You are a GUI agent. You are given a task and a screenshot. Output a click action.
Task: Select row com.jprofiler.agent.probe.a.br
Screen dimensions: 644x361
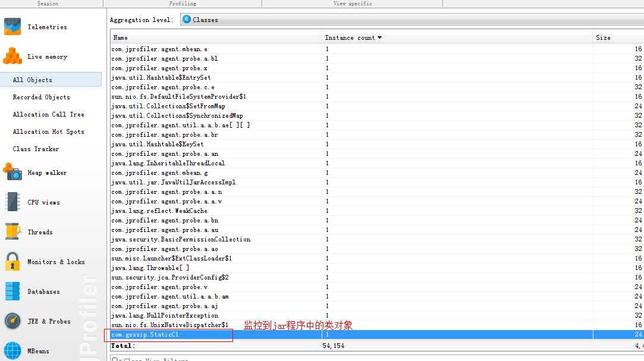[x=377, y=134]
